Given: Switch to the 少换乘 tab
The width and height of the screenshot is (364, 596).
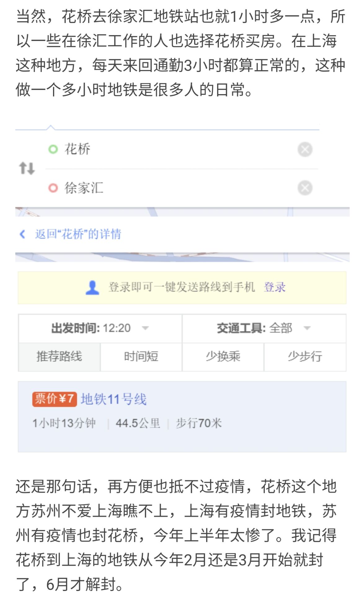Looking at the screenshot, I should [x=223, y=356].
